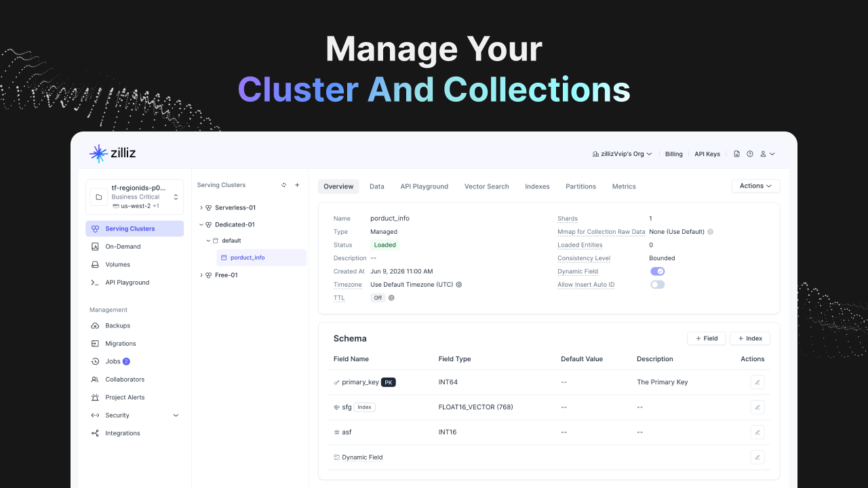The height and width of the screenshot is (488, 868).
Task: Click the plus icon to add cluster
Action: tap(297, 185)
